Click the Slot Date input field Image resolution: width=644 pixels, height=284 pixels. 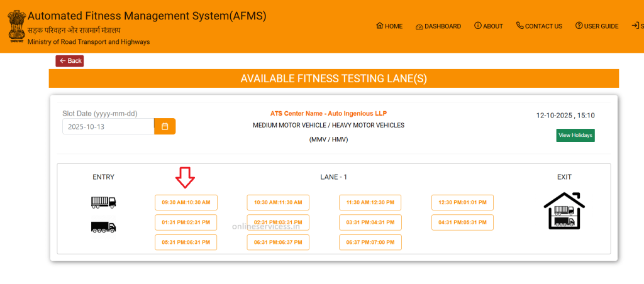[x=108, y=126]
